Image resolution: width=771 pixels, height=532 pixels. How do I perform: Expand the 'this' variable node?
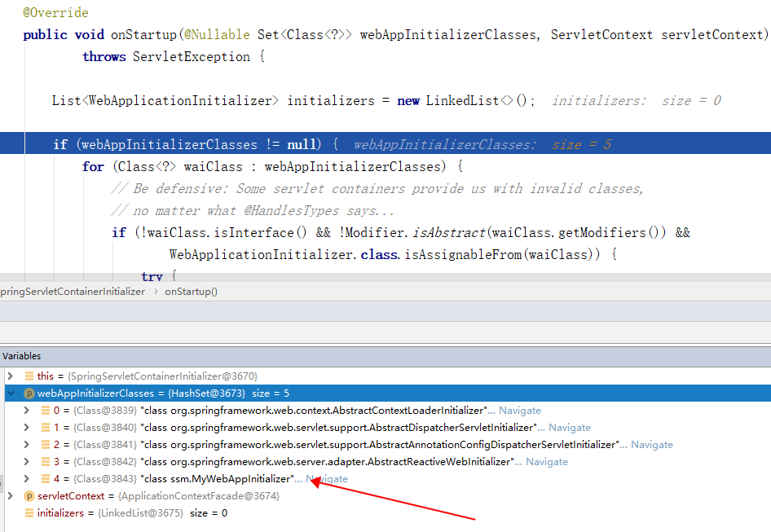(x=10, y=376)
